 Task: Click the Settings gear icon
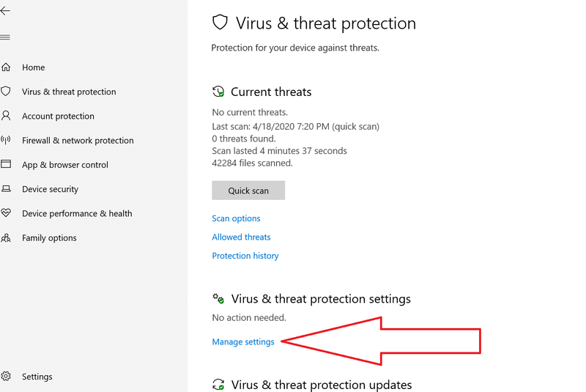pos(6,377)
